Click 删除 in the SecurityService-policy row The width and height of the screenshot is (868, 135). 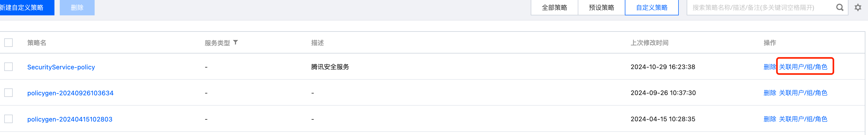(770, 67)
